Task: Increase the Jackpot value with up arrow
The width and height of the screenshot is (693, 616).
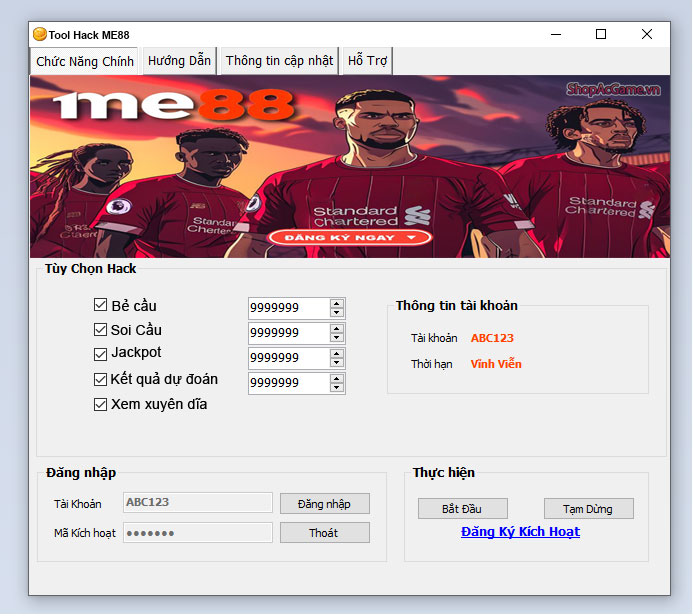Action: click(x=337, y=354)
